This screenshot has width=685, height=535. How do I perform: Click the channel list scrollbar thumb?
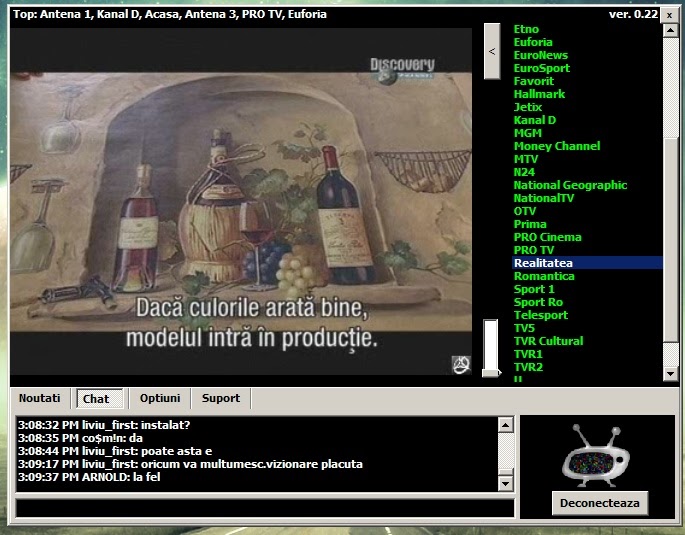point(670,238)
